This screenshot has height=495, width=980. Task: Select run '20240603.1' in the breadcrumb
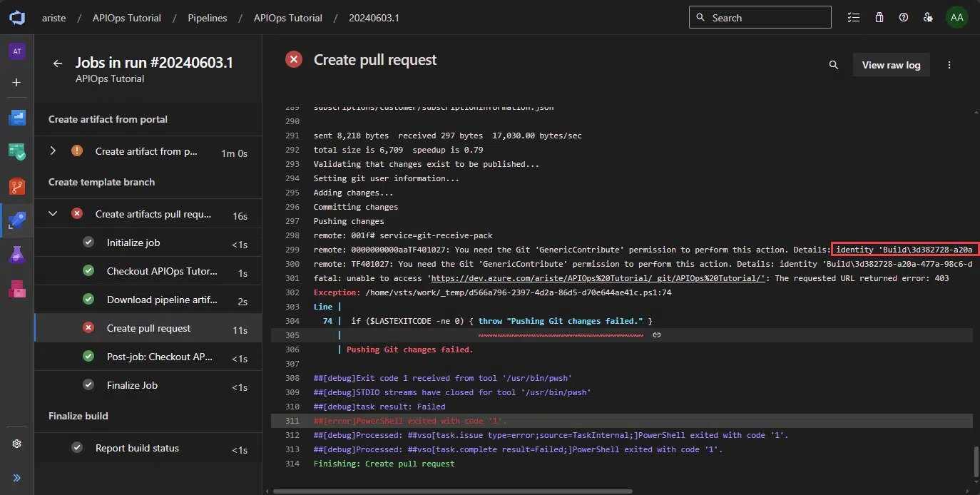click(x=374, y=17)
